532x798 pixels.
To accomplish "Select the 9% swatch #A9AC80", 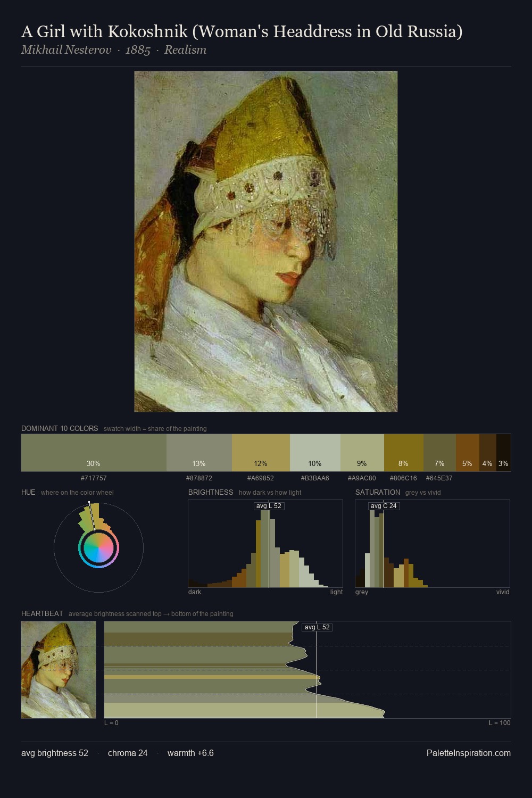I will pyautogui.click(x=362, y=453).
